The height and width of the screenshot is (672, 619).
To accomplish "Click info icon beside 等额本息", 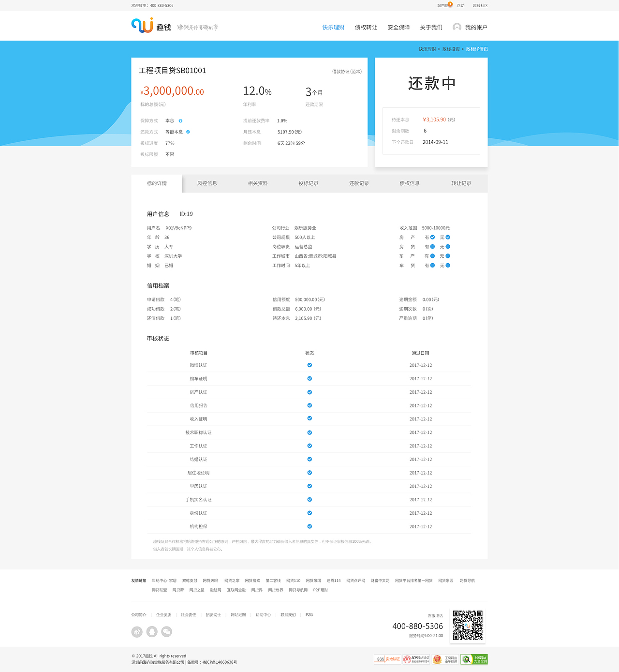I will coord(188,132).
